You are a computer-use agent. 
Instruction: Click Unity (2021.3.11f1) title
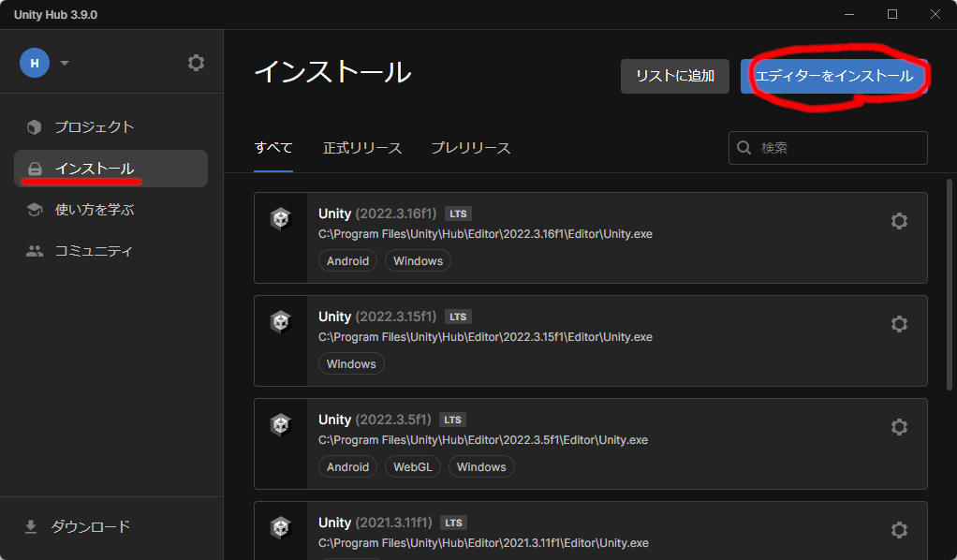click(375, 523)
